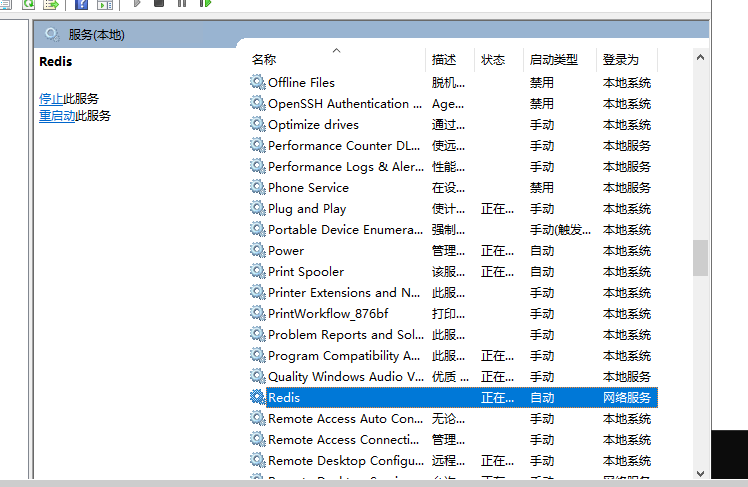Click the 脱机... description of Offline Files
The height and width of the screenshot is (487, 748).
448,83
